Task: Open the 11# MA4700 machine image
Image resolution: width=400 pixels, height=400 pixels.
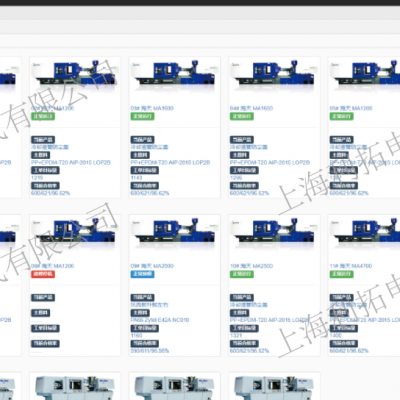Action: coord(365,233)
